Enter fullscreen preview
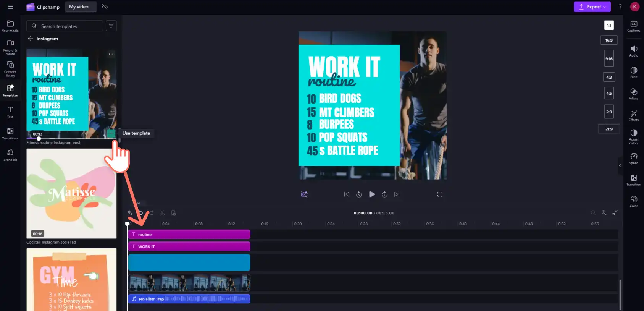This screenshot has height=311, width=644. (x=440, y=194)
